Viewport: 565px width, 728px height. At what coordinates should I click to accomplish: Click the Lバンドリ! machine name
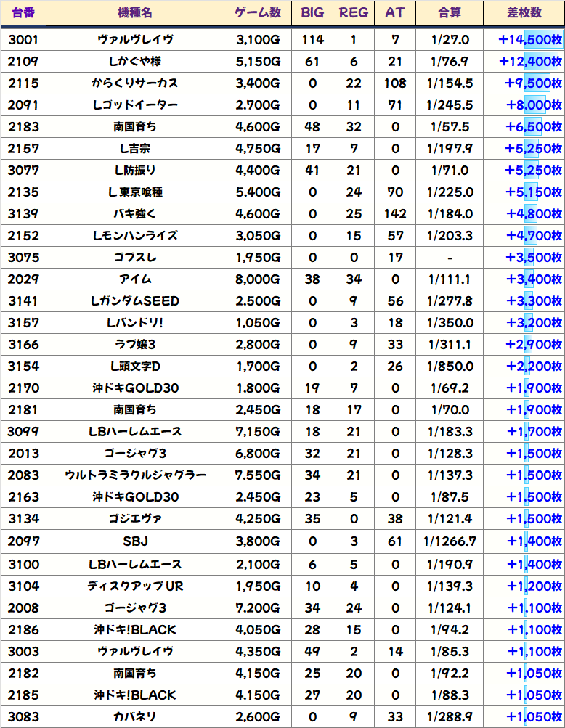pyautogui.click(x=135, y=323)
